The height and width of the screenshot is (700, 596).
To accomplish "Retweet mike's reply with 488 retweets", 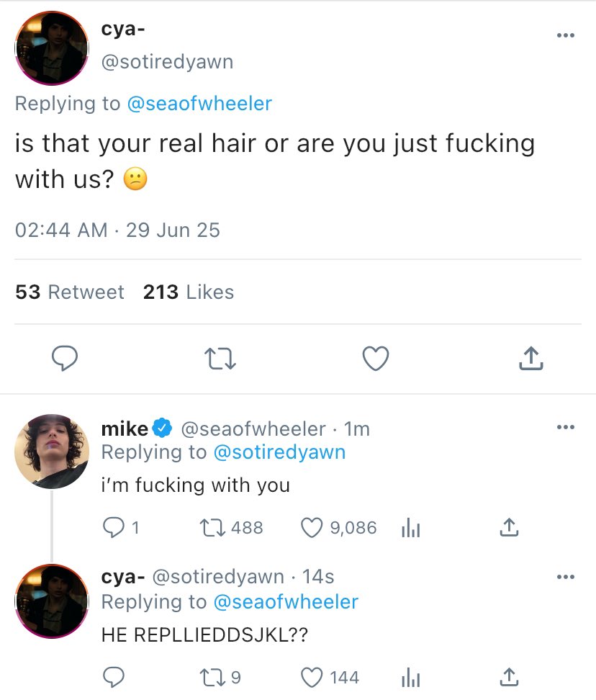I will pos(214,528).
